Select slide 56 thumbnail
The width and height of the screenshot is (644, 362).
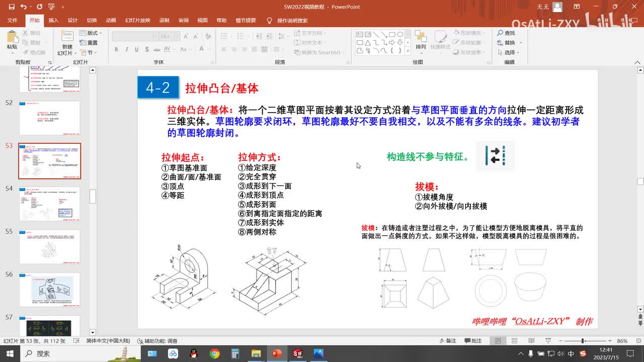tap(49, 290)
